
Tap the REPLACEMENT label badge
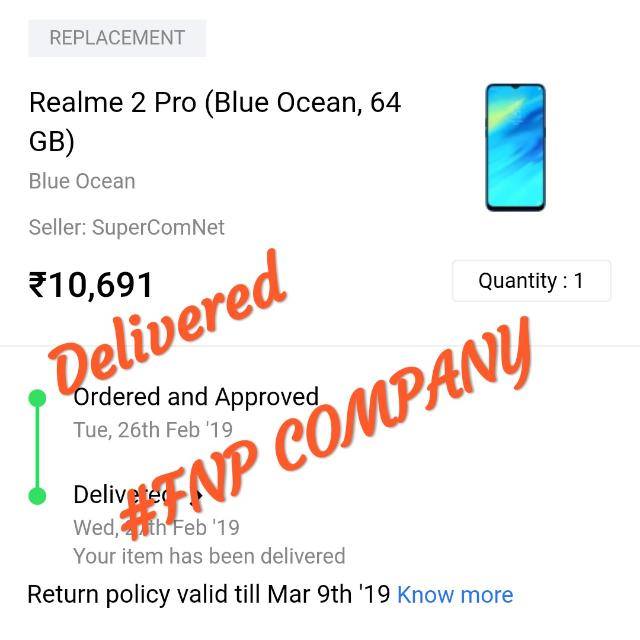(x=117, y=38)
